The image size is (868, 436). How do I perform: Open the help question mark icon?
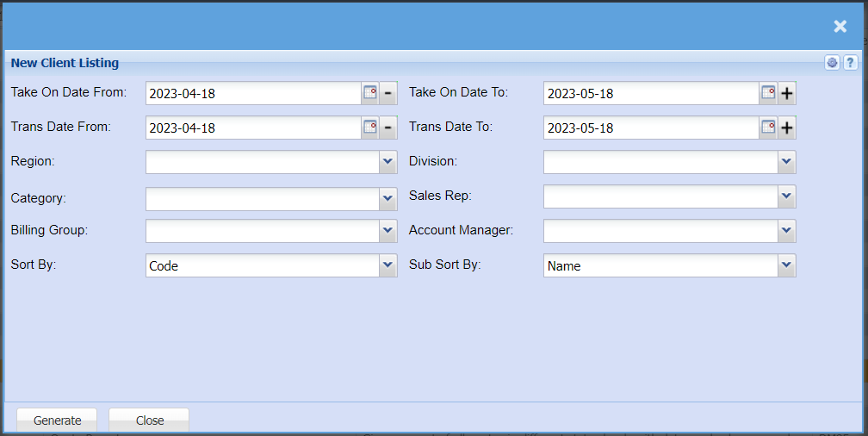pyautogui.click(x=850, y=63)
